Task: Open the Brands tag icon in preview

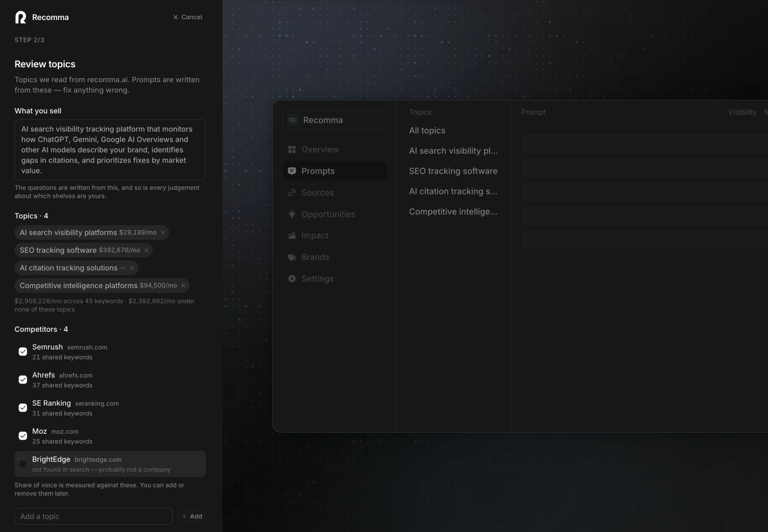Action: (292, 257)
